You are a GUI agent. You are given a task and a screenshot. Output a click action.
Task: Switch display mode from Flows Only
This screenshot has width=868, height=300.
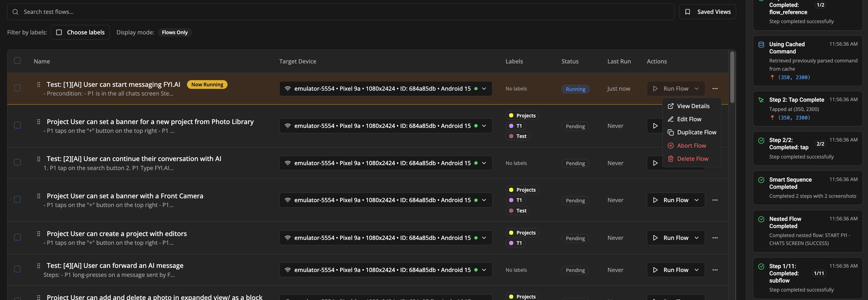174,32
